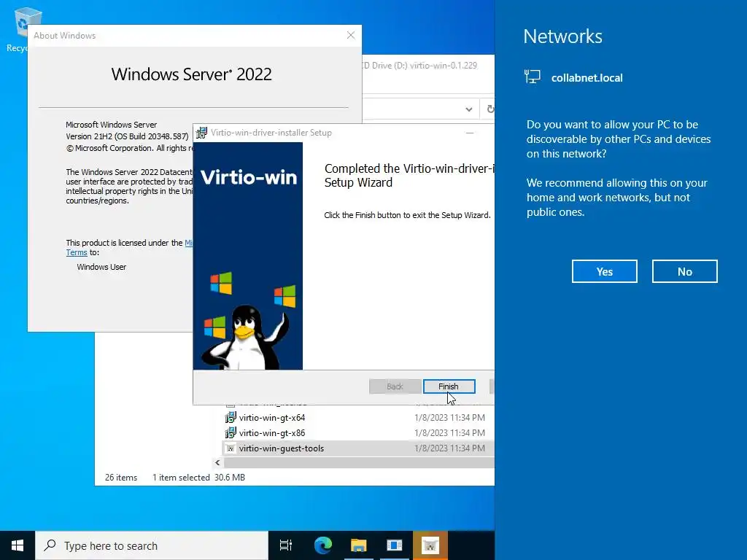This screenshot has width=747, height=560.
Task: Click the virtio-win-gt-x64 installer icon
Action: pyautogui.click(x=231, y=418)
